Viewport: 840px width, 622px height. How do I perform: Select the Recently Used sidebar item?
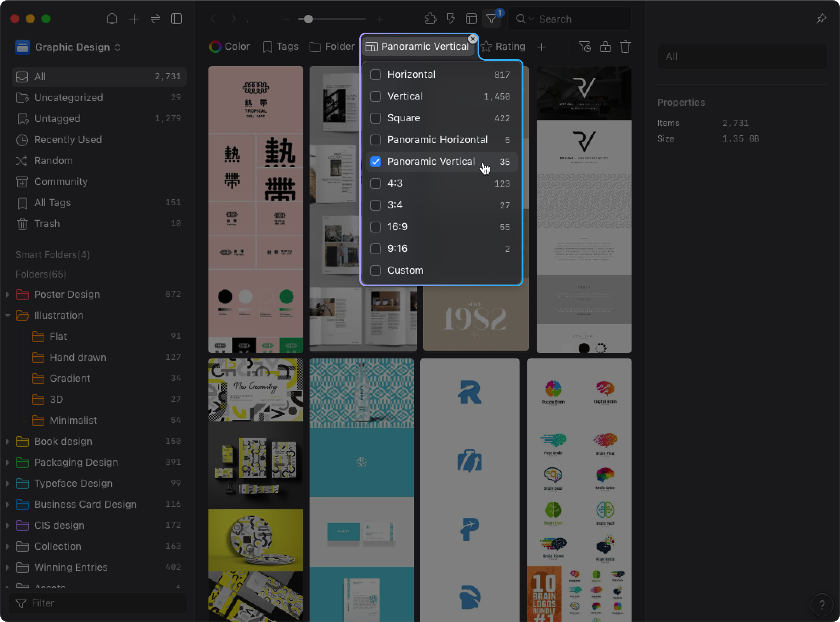click(68, 139)
